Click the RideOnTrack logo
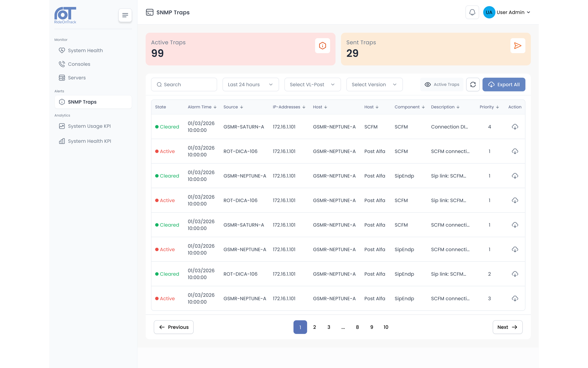This screenshot has width=588, height=368. pos(65,15)
